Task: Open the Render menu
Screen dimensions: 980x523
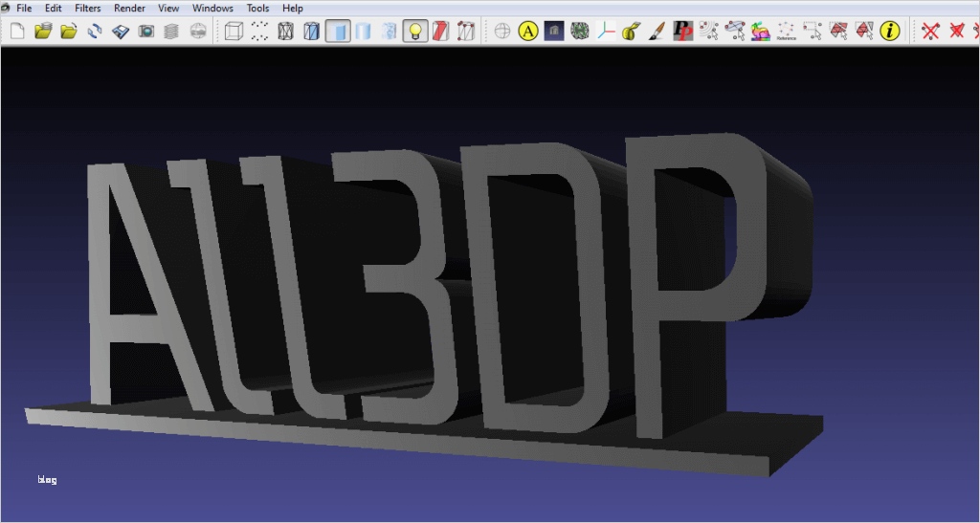Action: [x=129, y=8]
